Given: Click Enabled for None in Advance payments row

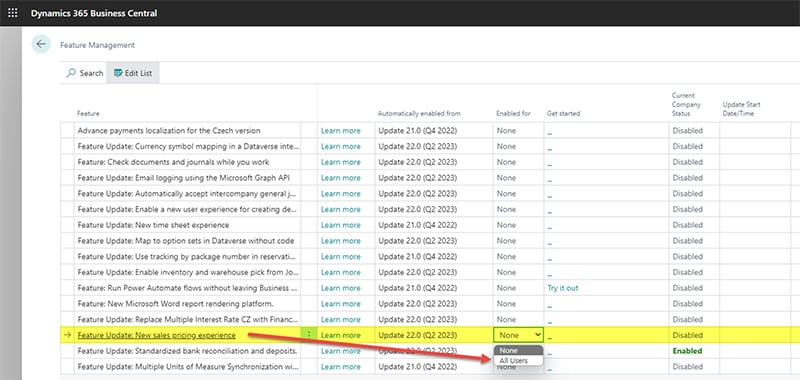Looking at the screenshot, I should tap(506, 131).
